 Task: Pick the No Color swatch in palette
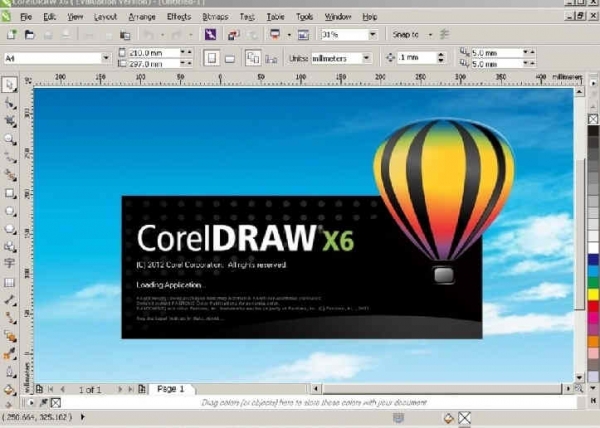[593, 119]
